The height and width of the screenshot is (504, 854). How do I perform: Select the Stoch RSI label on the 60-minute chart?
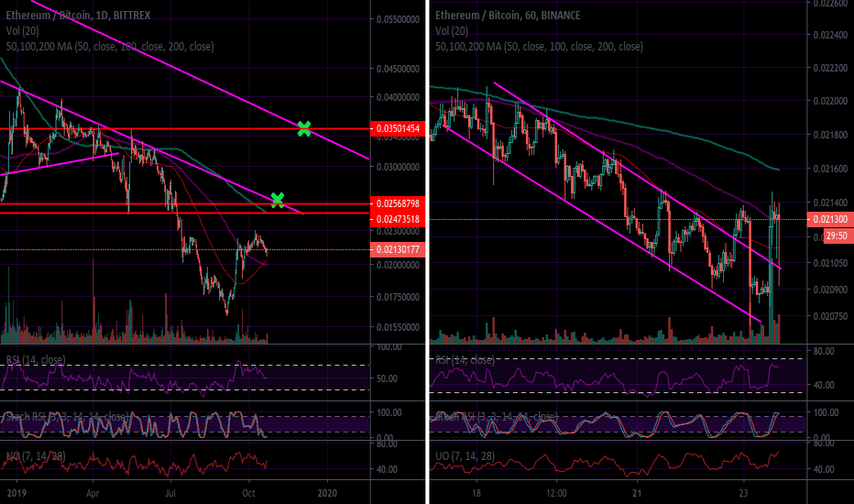pyautogui.click(x=496, y=417)
